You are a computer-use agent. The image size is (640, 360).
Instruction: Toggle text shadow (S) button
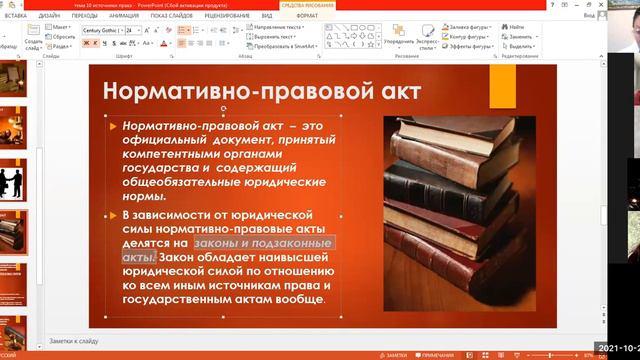click(114, 43)
